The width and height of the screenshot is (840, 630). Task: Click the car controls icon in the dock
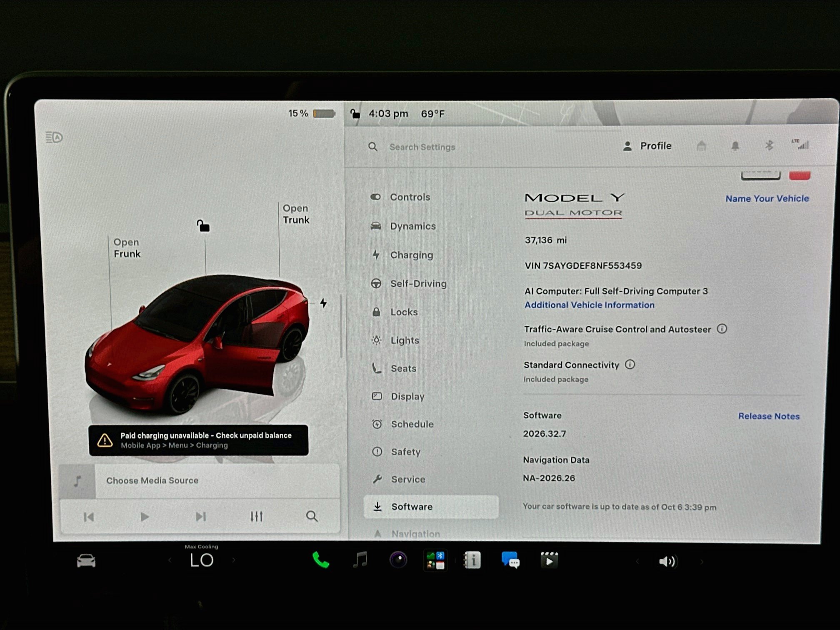[x=86, y=561]
